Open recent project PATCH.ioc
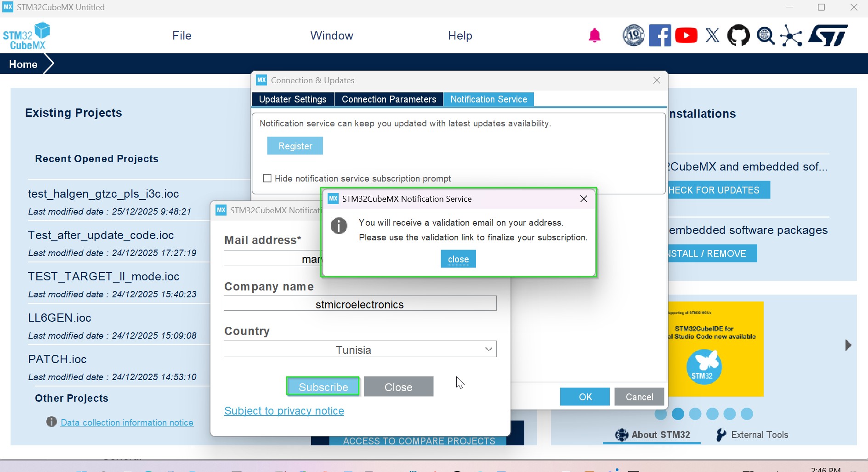The width and height of the screenshot is (868, 472). click(x=57, y=359)
